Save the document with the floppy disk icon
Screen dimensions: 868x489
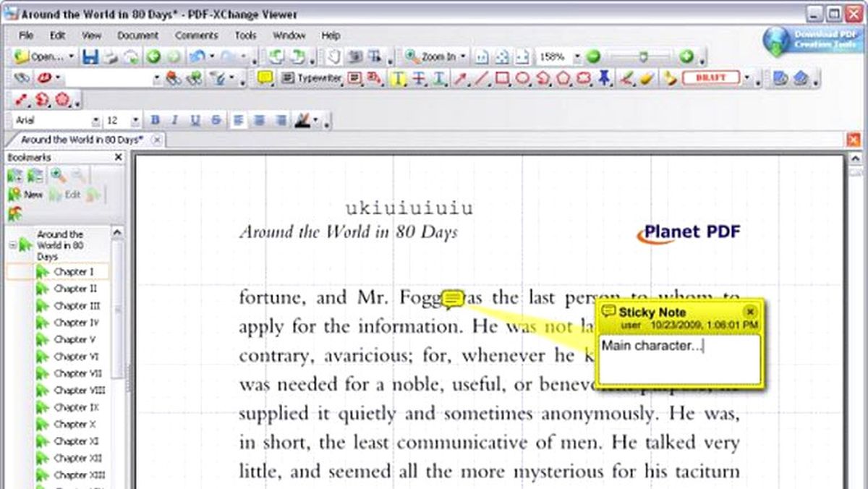tap(90, 56)
